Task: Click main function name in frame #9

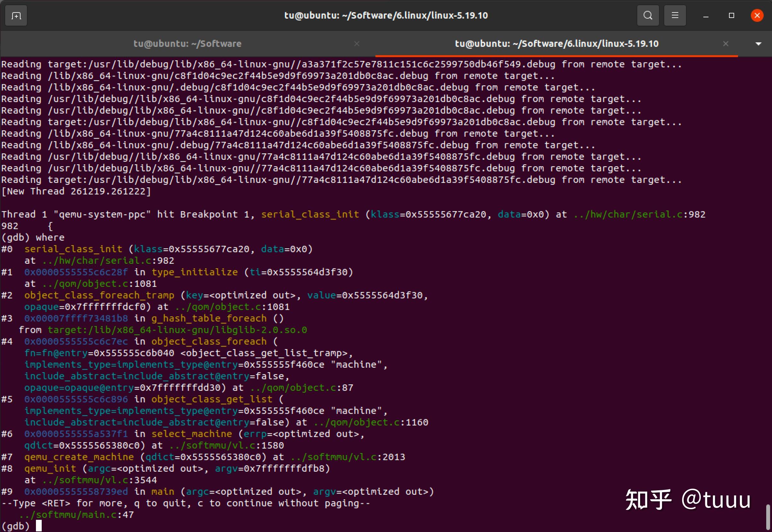Action: [x=163, y=492]
